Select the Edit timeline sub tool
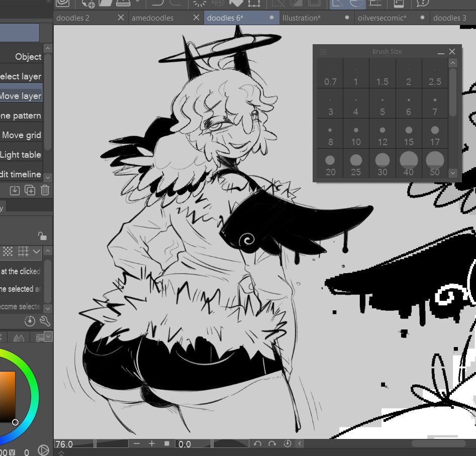Screen dimensions: 476x456 [x=21, y=174]
